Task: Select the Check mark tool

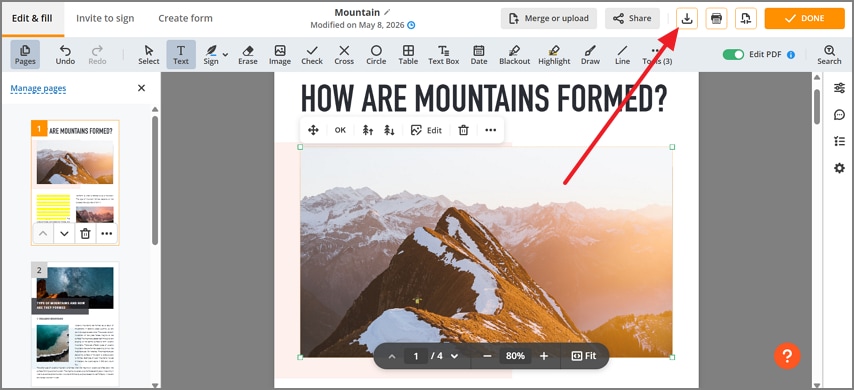Action: click(x=312, y=54)
